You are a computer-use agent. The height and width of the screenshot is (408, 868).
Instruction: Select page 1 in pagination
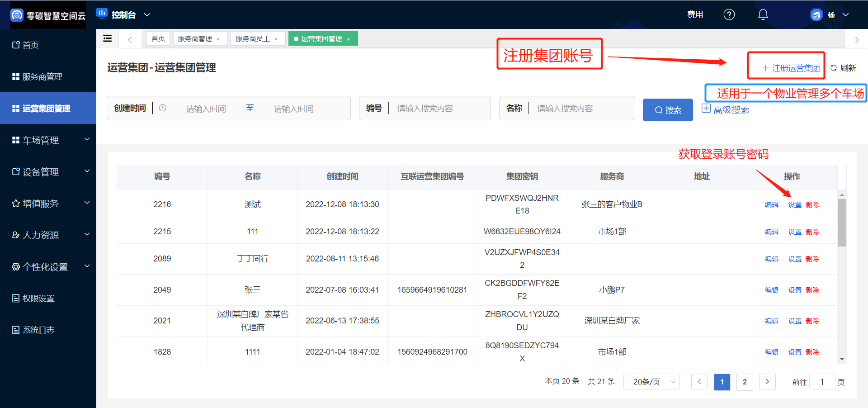tap(722, 382)
